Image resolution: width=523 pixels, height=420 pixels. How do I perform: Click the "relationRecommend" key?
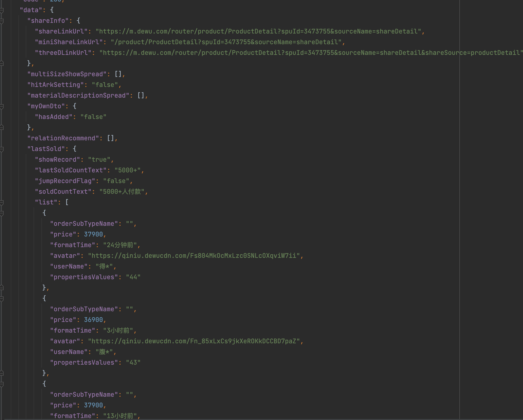coord(63,138)
